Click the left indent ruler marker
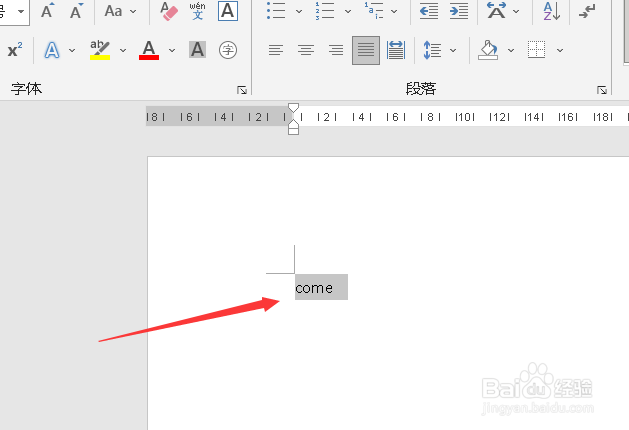This screenshot has width=629, height=430. click(294, 131)
